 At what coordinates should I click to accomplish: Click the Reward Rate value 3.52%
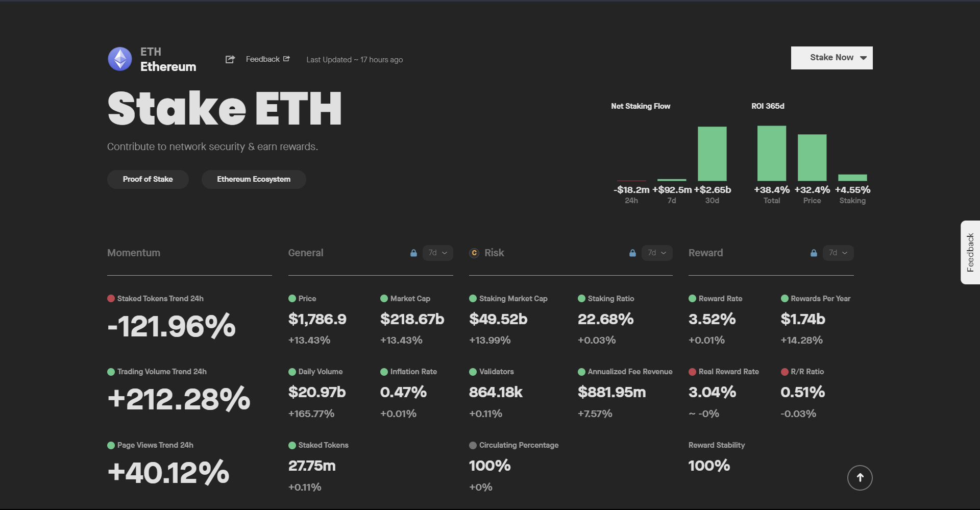[712, 319]
